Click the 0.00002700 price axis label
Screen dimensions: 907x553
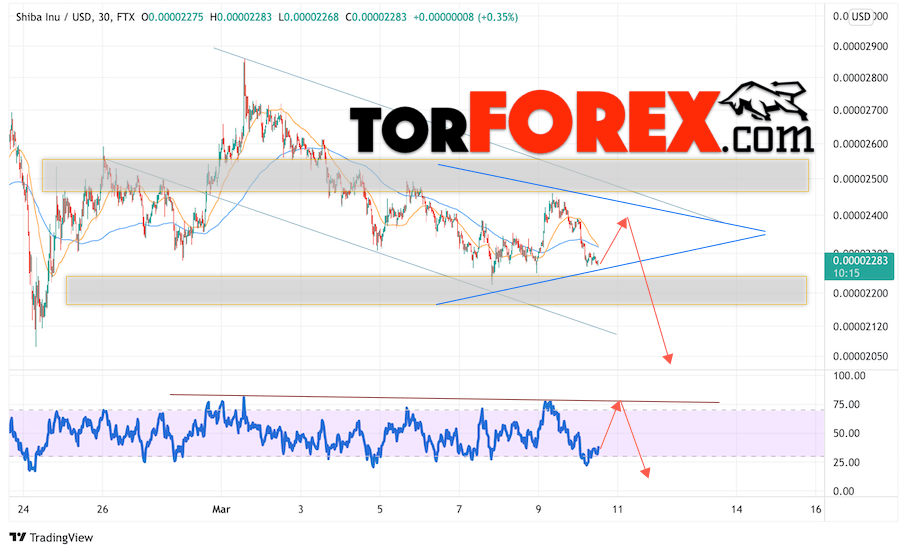click(x=860, y=110)
